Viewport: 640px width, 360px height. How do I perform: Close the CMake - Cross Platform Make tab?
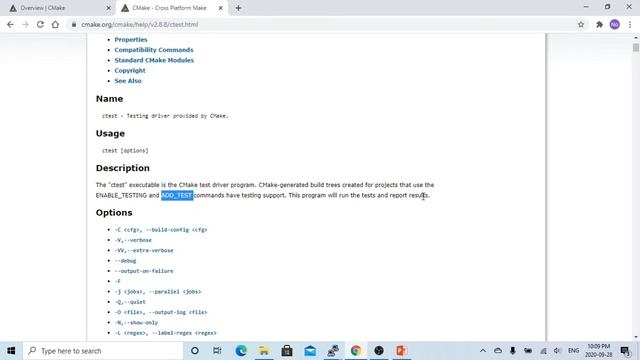tap(220, 8)
